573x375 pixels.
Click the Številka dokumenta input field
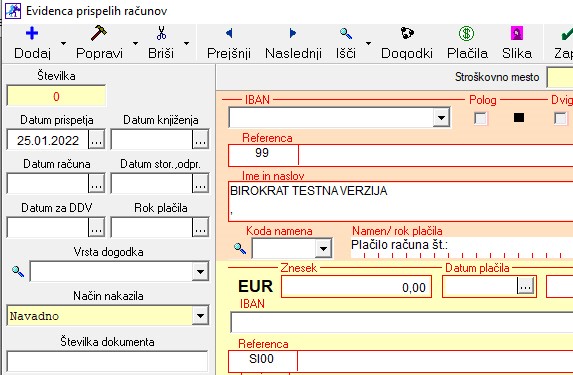point(107,362)
